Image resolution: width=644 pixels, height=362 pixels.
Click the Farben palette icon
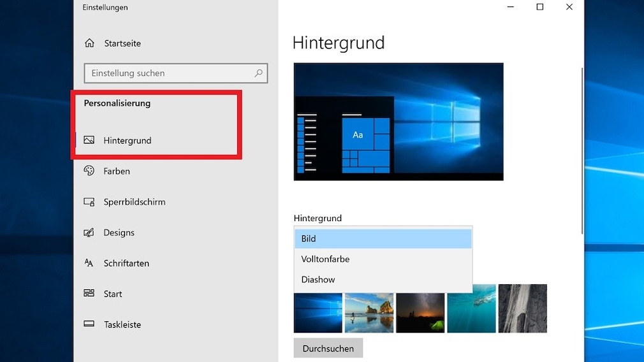pyautogui.click(x=89, y=171)
